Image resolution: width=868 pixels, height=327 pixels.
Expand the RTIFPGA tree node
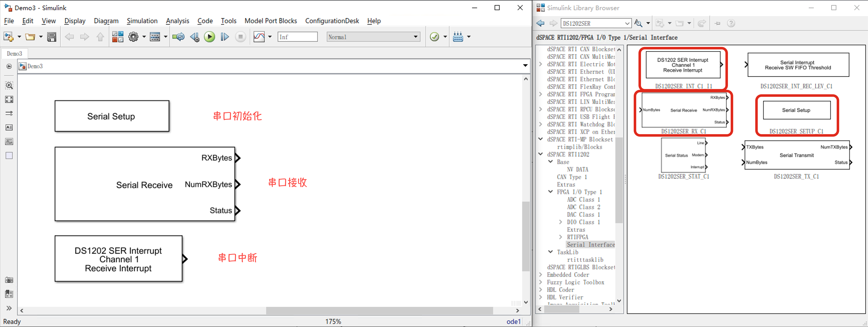[x=560, y=237]
